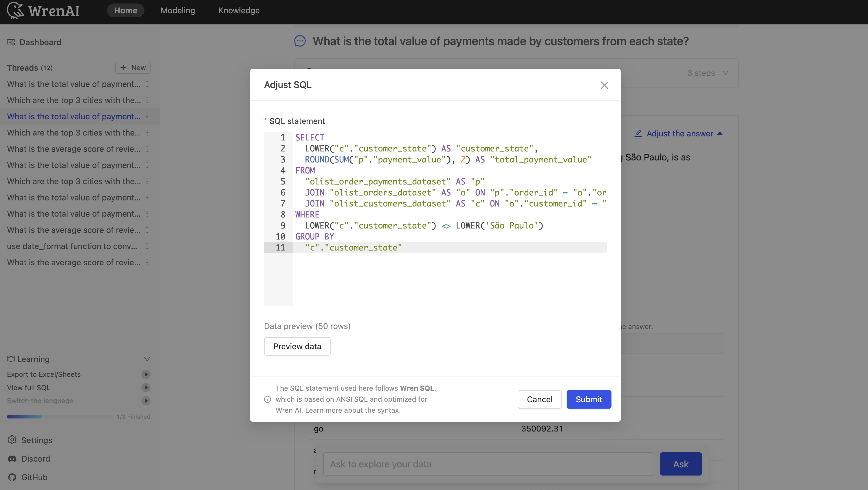Collapse the Learning section chevron
Image resolution: width=868 pixels, height=490 pixels.
[147, 359]
